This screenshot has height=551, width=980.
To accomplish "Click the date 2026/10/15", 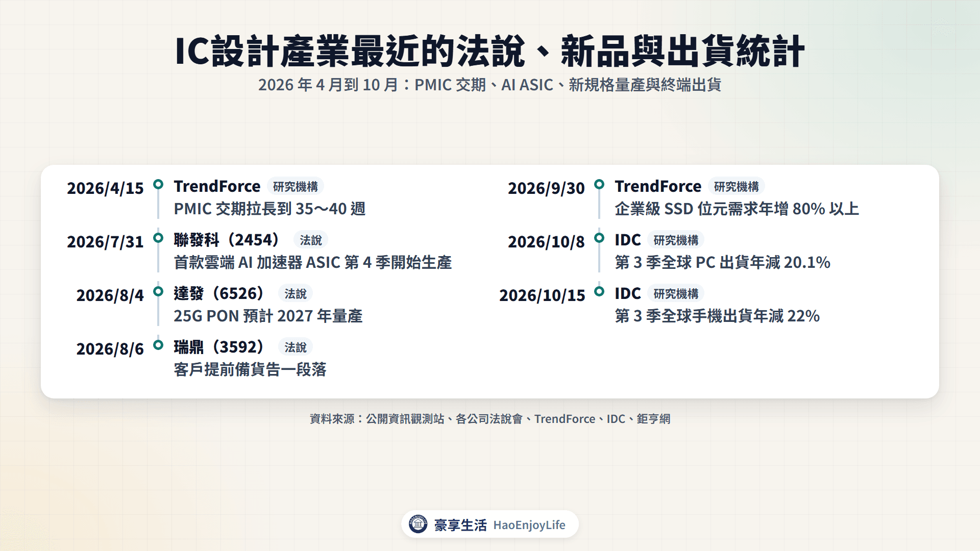I will pos(542,295).
